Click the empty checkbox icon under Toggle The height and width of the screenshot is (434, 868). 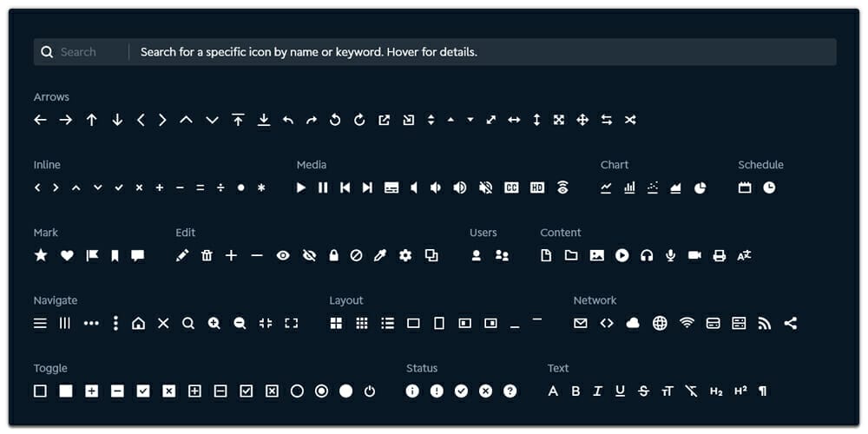(x=40, y=391)
